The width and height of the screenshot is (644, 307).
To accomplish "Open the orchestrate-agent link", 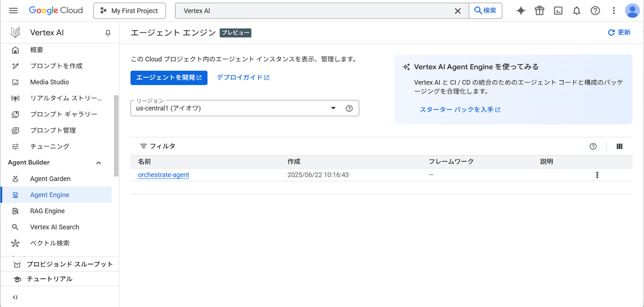I will (163, 175).
